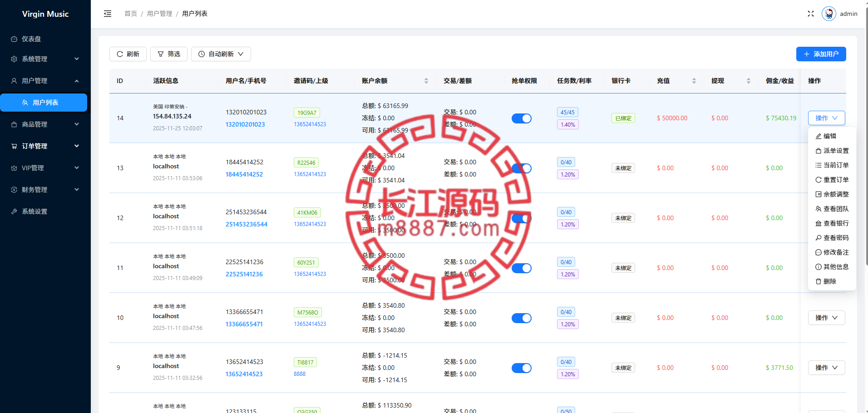Click the 系统设置 wrench icon

point(14,211)
